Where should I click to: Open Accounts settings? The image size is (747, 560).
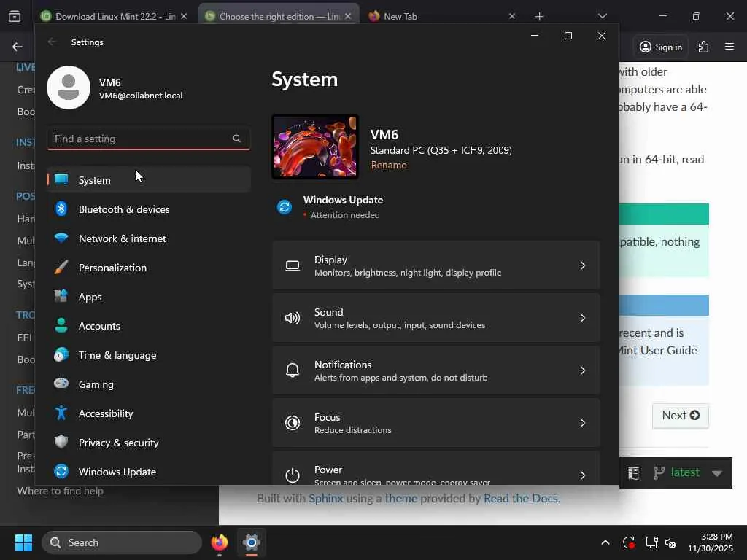(x=149, y=326)
